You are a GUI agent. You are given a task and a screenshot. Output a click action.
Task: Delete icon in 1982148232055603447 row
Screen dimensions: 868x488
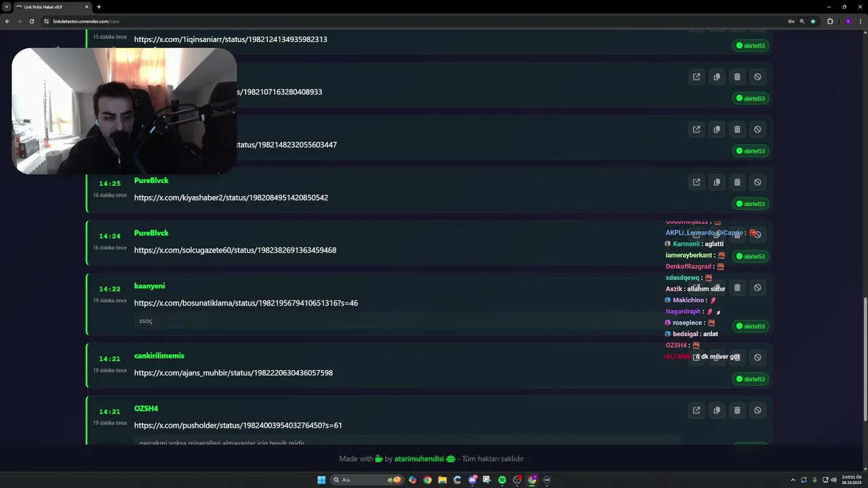737,129
